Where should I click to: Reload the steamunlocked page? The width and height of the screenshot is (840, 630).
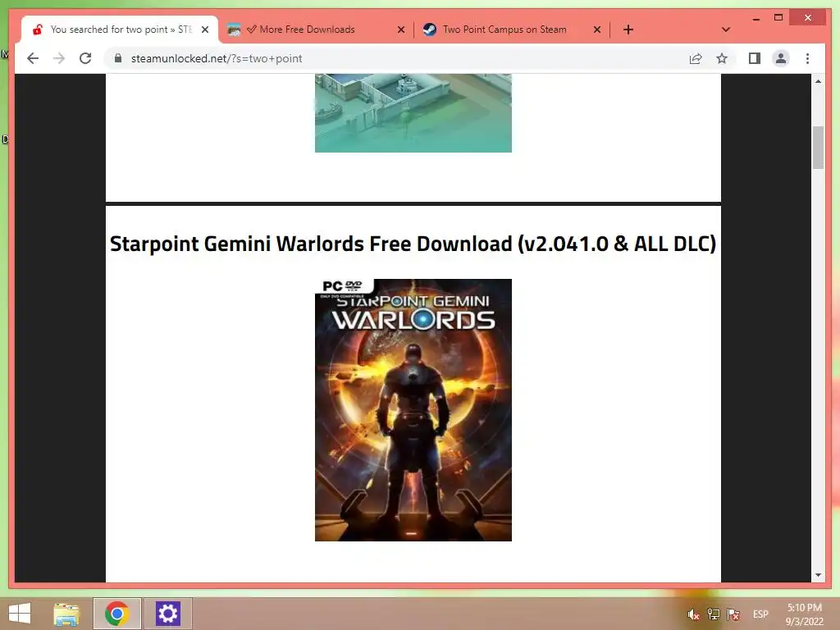click(85, 58)
